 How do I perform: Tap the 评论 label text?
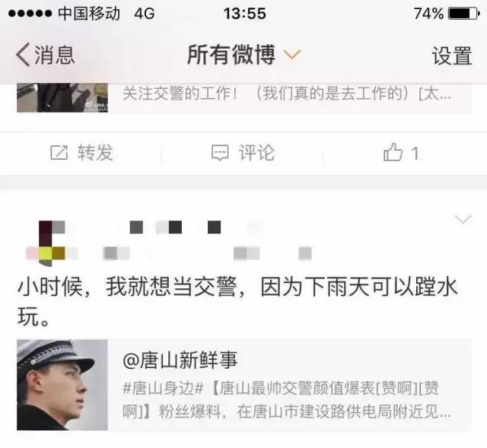click(256, 153)
